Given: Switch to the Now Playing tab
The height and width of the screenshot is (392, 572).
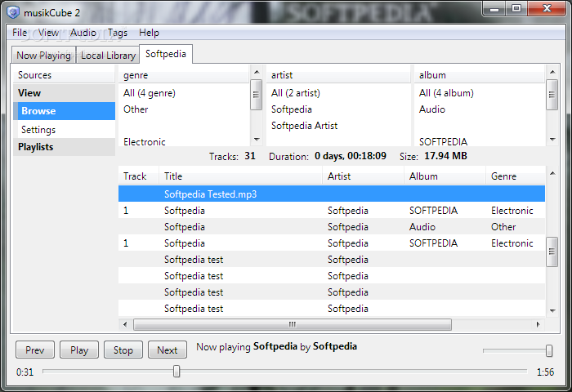Looking at the screenshot, I should [x=43, y=55].
